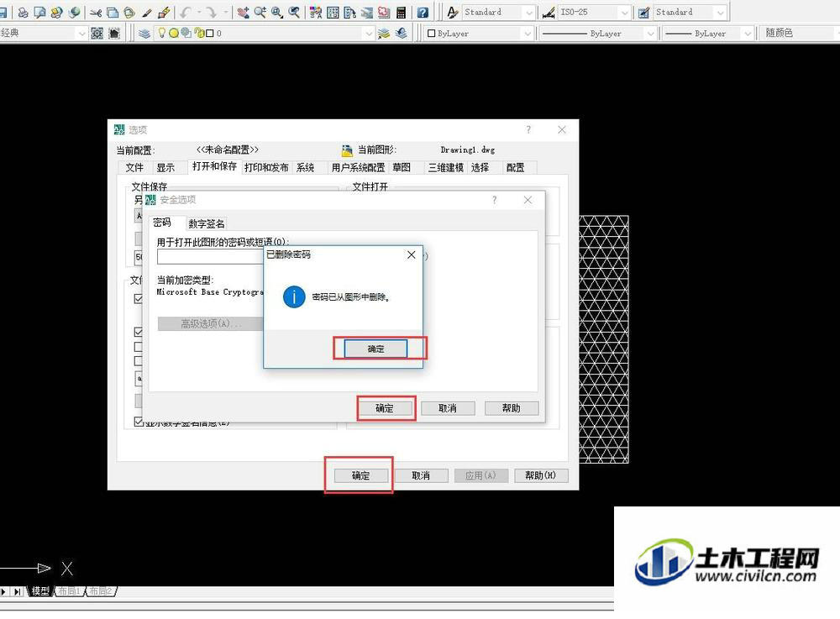Screen dimensions: 840x619
Task: Click layer 0 color square swatch
Action: click(x=210, y=34)
